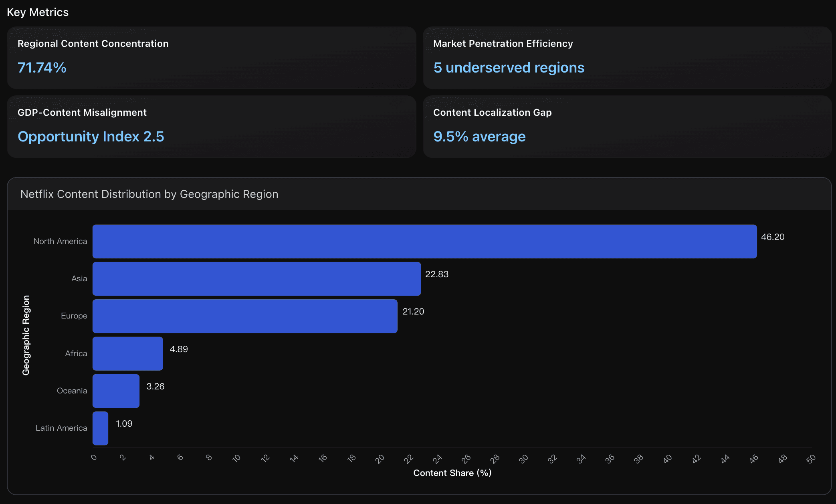Click the 71.74% concentration value
836x504 pixels.
[x=42, y=68]
